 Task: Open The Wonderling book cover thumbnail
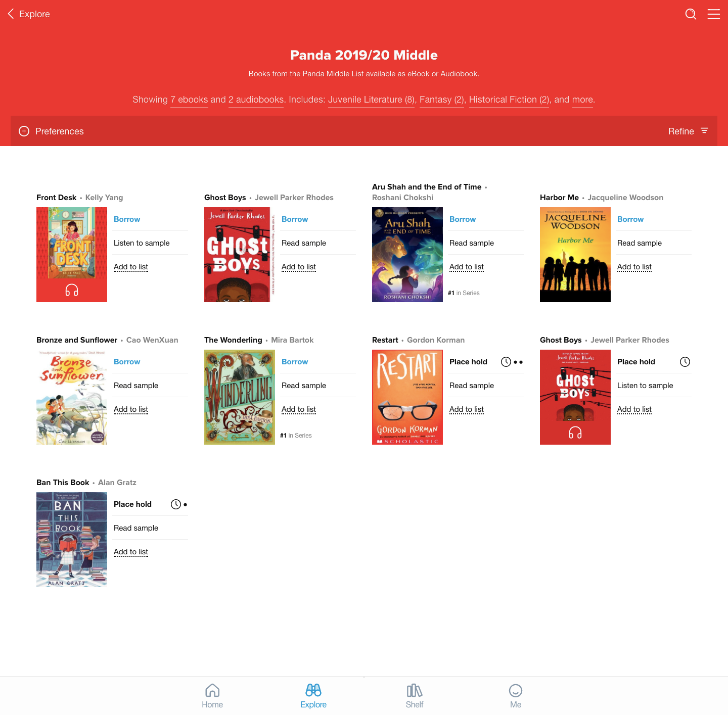[x=240, y=397]
